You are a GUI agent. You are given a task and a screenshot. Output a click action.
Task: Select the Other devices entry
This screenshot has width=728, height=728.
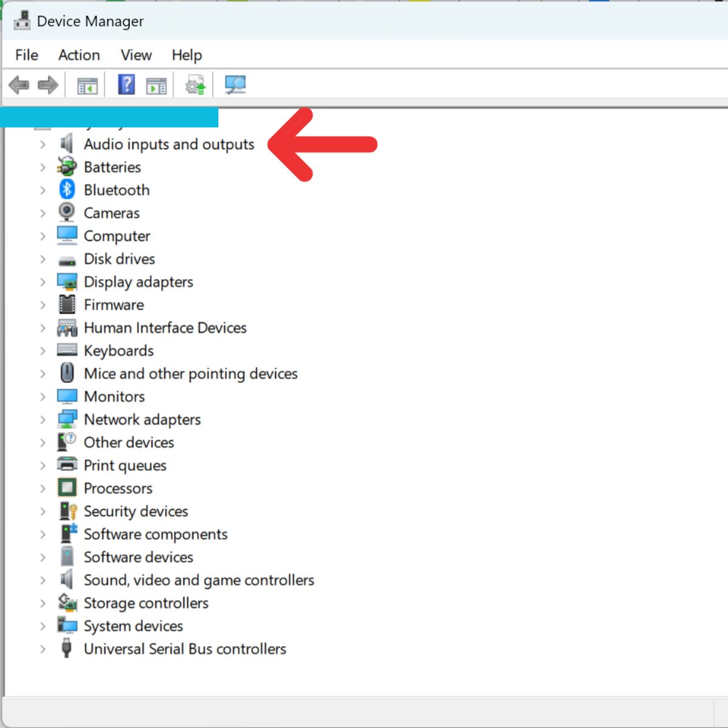(128, 442)
